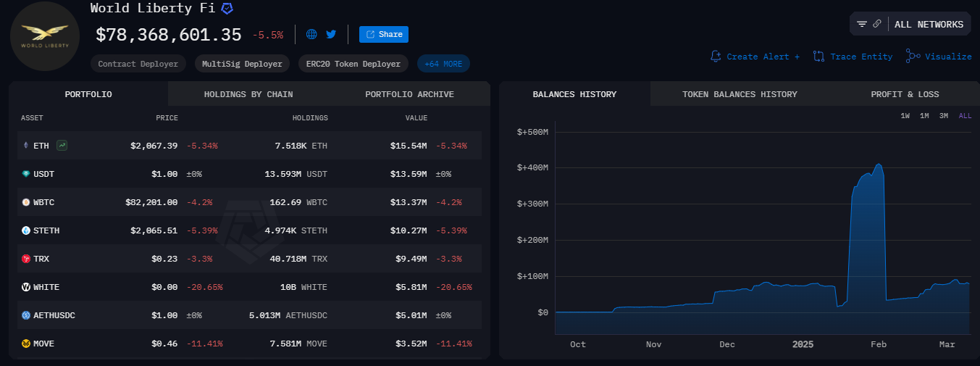Select the 3M chart range
980x366 pixels.
(943, 116)
